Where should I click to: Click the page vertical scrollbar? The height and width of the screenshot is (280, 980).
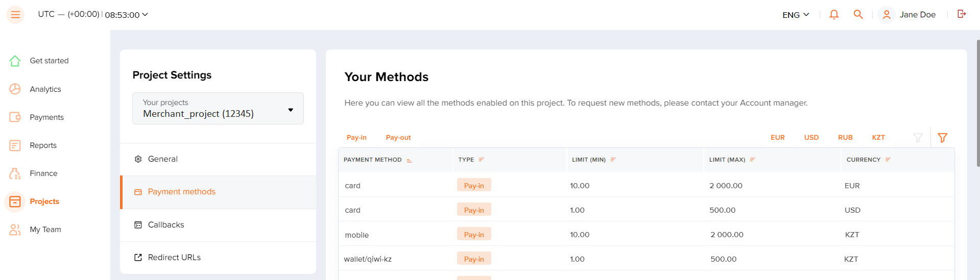click(x=978, y=102)
